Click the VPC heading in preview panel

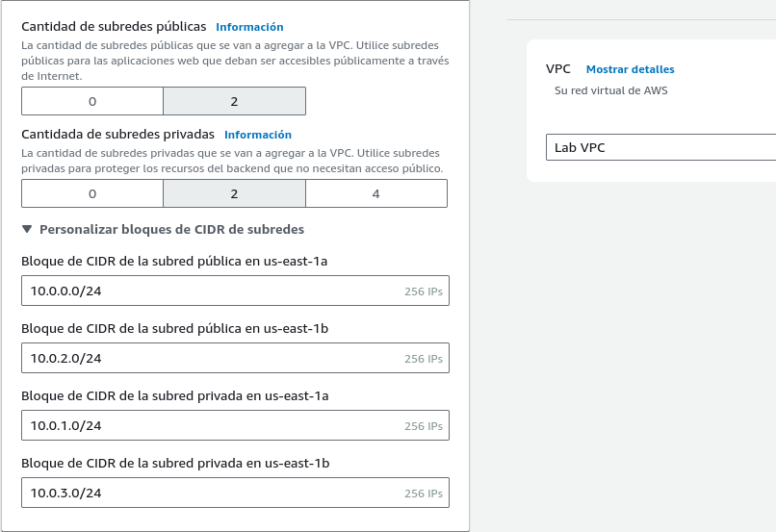pyautogui.click(x=558, y=69)
